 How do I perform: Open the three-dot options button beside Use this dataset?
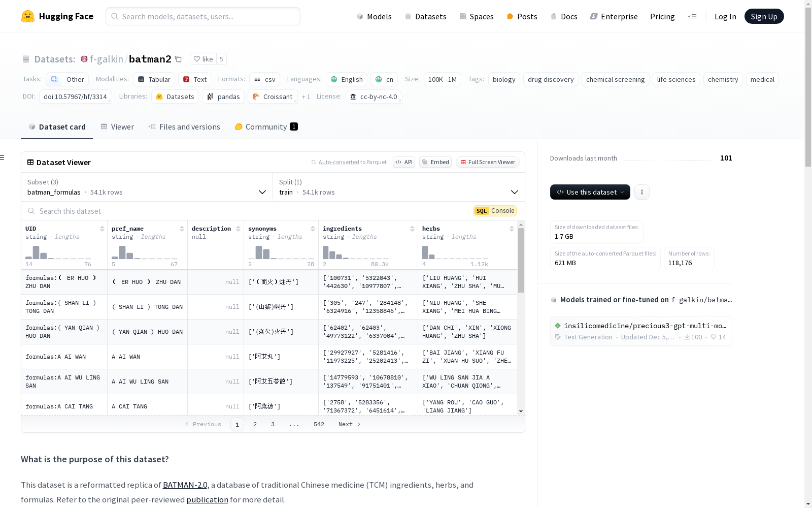[642, 192]
